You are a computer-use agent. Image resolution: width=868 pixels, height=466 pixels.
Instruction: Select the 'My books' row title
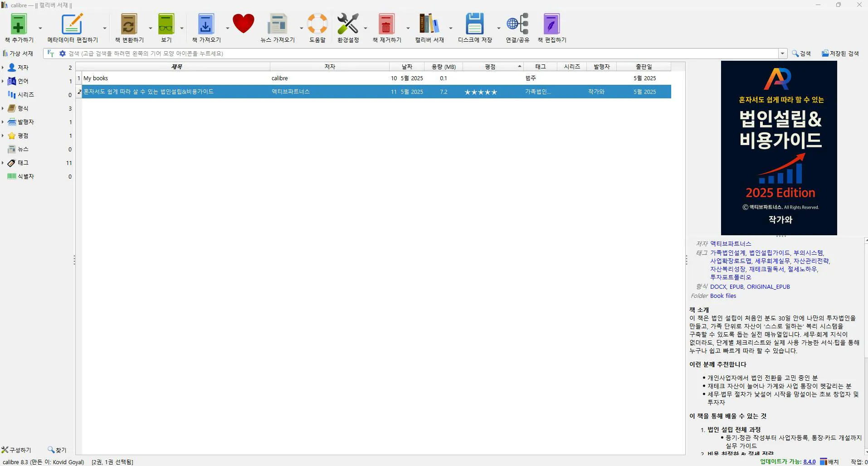tap(96, 78)
